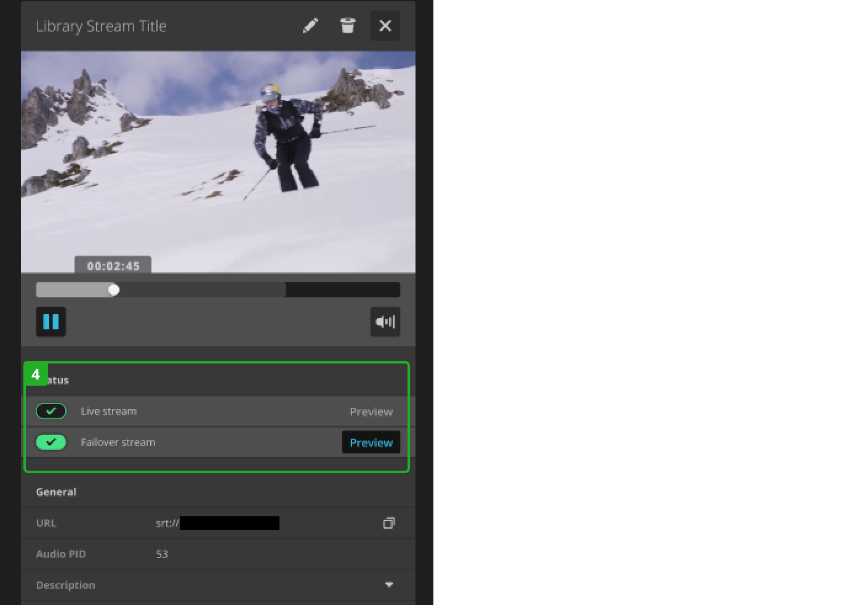This screenshot has height=605, width=868.
Task: Click the green checkmark beside Failover stream
Action: [51, 442]
